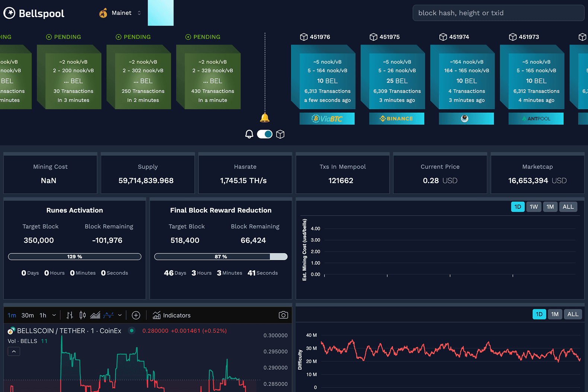Click the pool avatar under block 451974
Viewport: 588px width, 392px height.
[x=464, y=118]
